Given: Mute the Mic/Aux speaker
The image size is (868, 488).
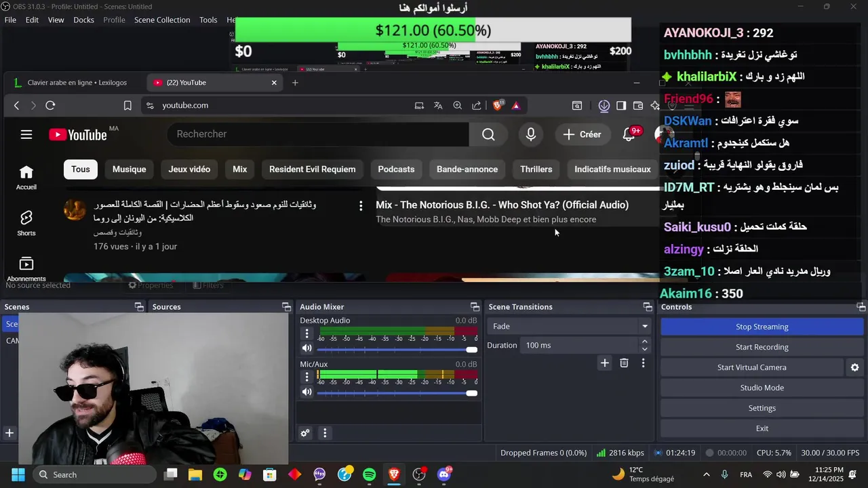Looking at the screenshot, I should tap(307, 392).
